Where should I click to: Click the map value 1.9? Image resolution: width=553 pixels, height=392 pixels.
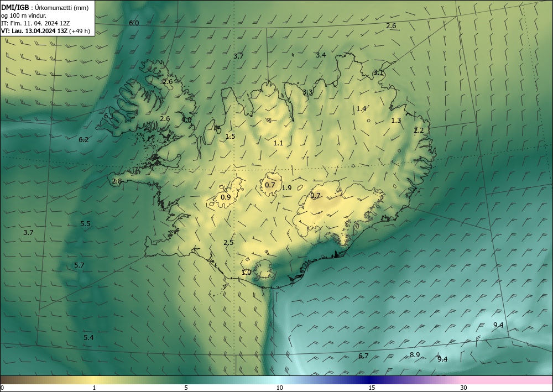[286, 188]
